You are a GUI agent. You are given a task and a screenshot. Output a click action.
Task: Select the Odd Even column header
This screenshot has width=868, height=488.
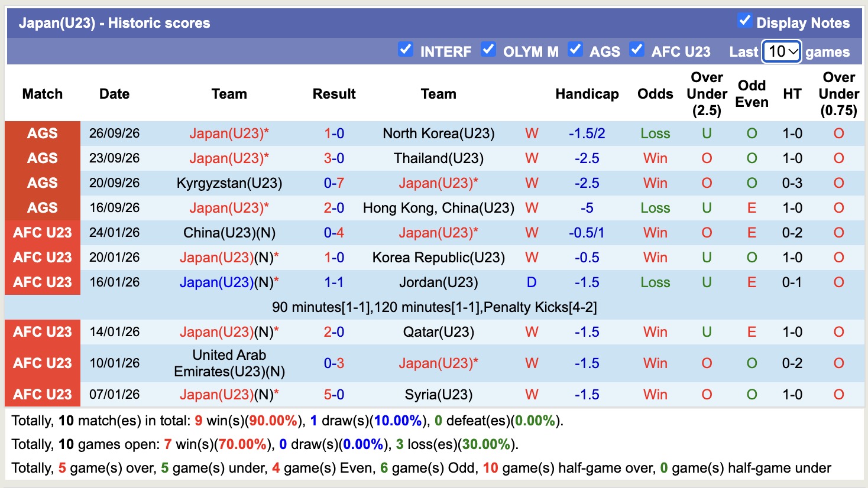coord(752,94)
